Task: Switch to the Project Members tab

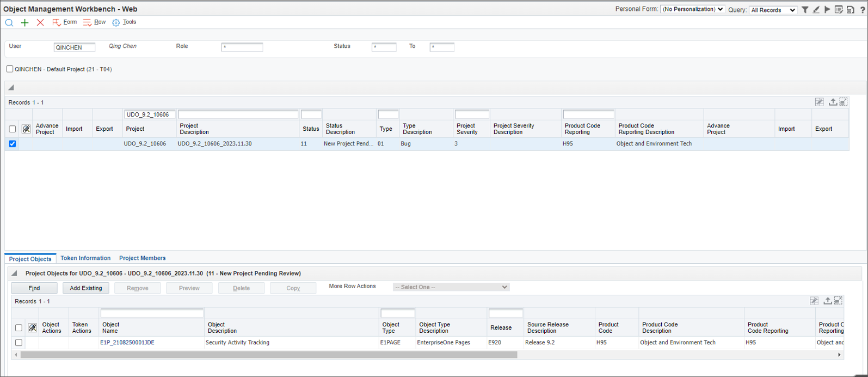Action: (143, 258)
